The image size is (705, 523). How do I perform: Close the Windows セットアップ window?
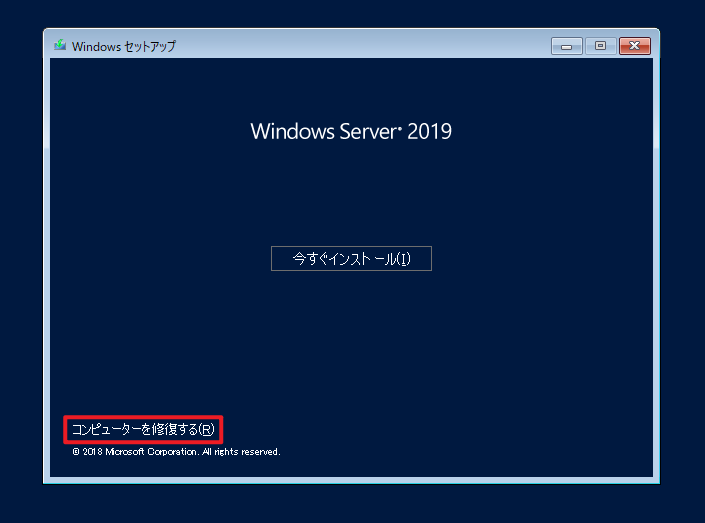[x=634, y=46]
